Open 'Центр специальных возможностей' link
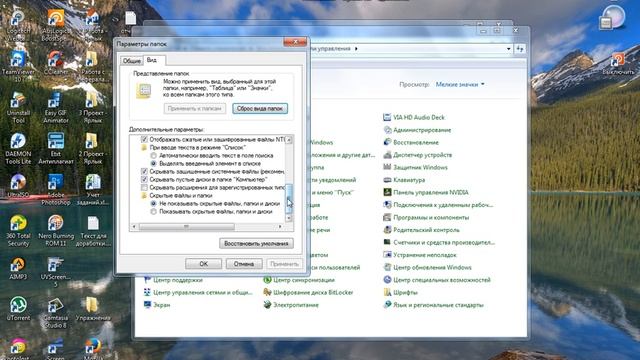 tap(442, 280)
